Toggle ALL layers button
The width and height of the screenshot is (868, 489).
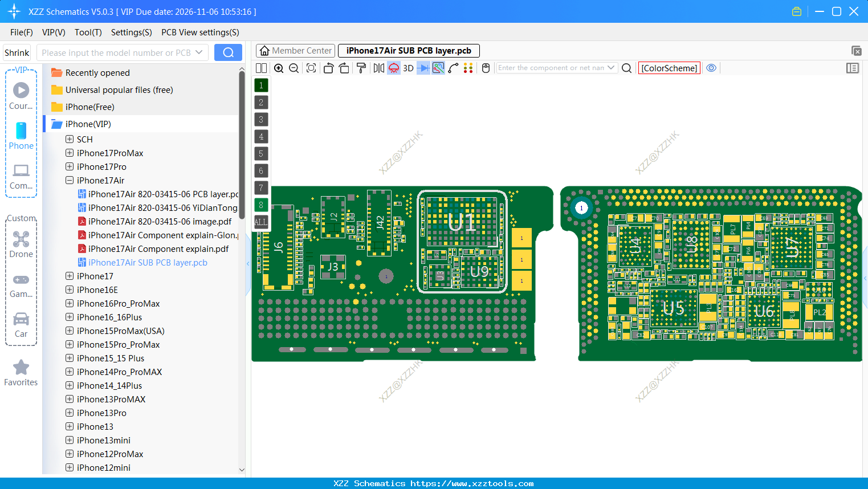261,222
